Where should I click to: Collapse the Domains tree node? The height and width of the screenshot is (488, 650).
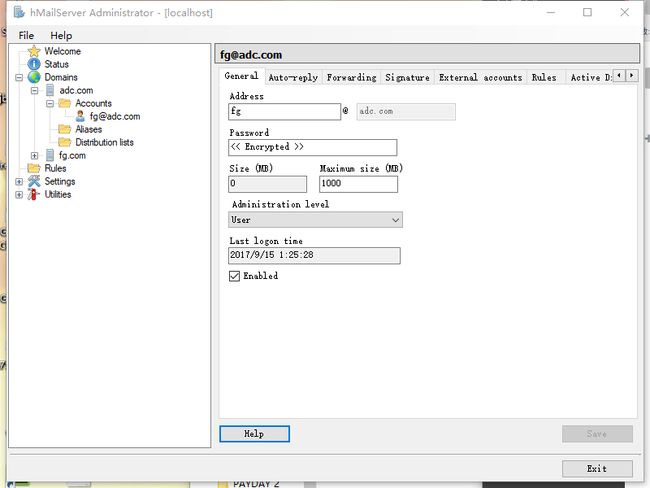[19, 78]
